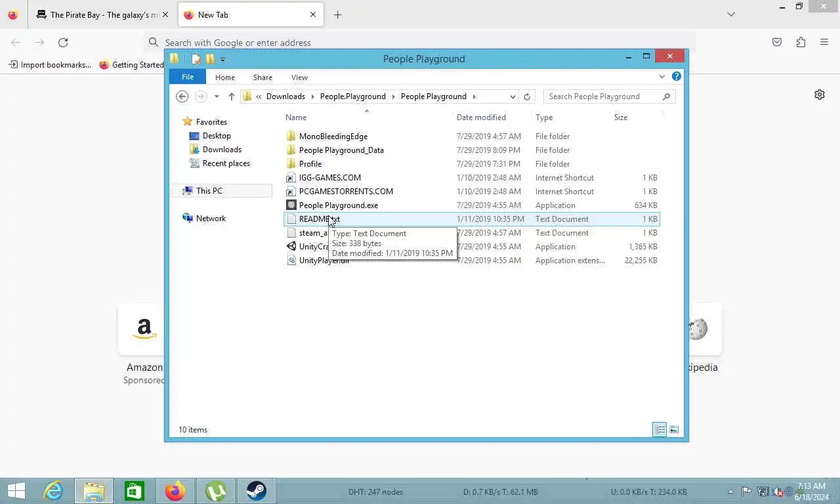Open Explorer Help question mark
Viewport: 840px width, 504px height.
coord(677,77)
